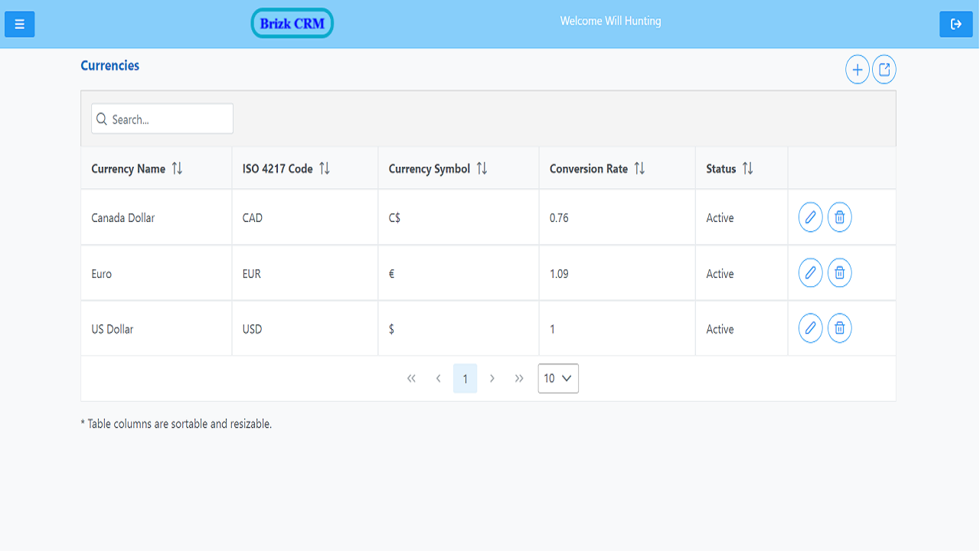980x551 pixels.
Task: Advance to the last page with double chevron
Action: tap(519, 377)
